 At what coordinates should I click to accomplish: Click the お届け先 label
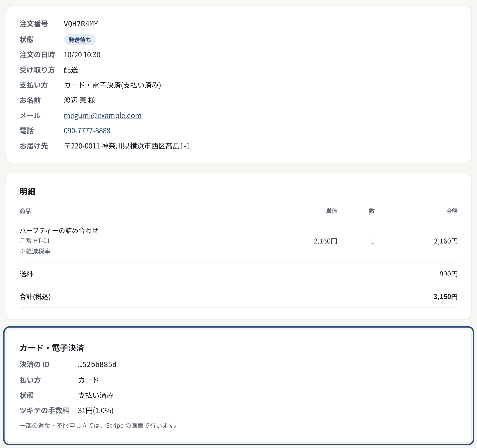[34, 146]
